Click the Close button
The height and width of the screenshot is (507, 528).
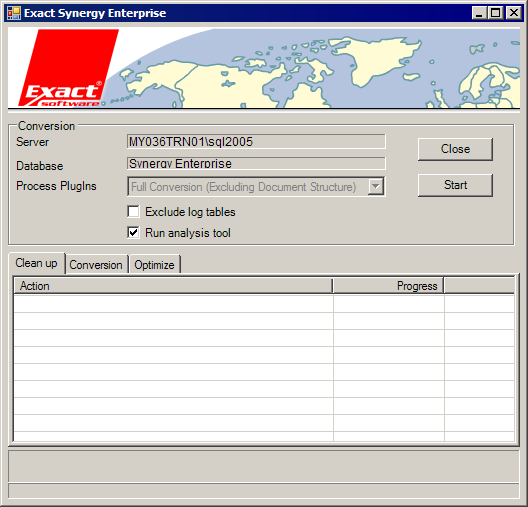pos(455,149)
